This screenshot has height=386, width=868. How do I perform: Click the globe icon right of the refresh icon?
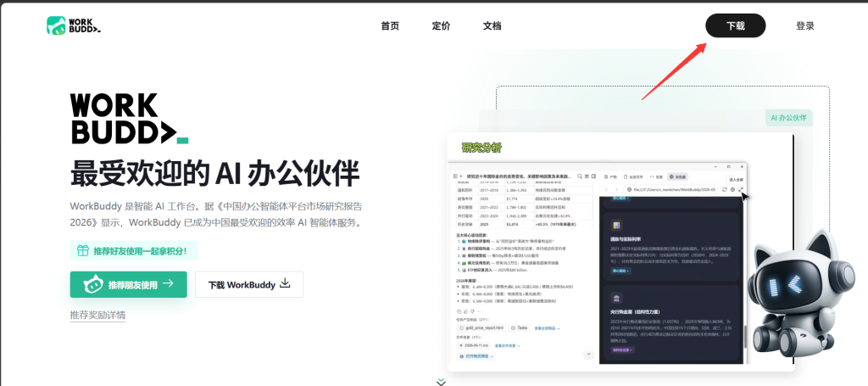(733, 189)
